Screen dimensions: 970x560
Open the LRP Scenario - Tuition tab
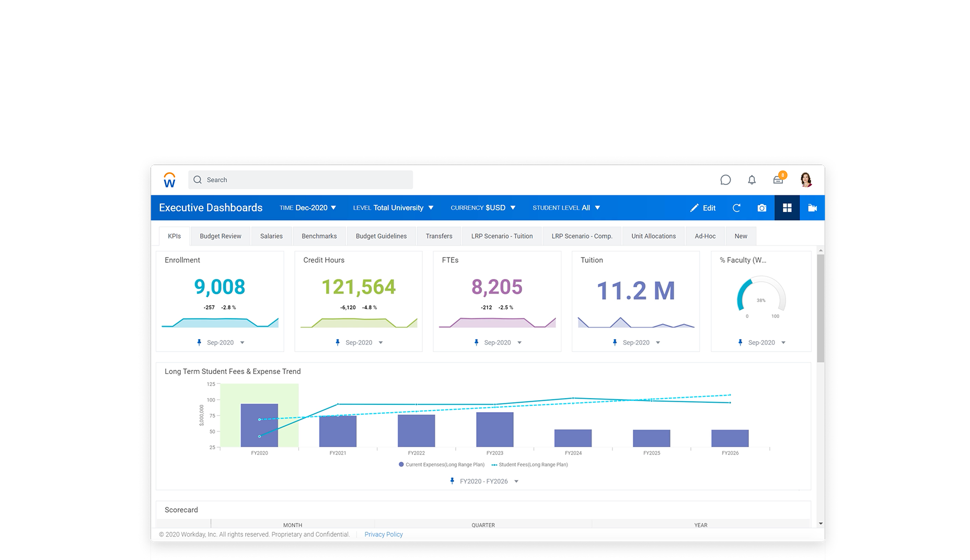tap(502, 236)
